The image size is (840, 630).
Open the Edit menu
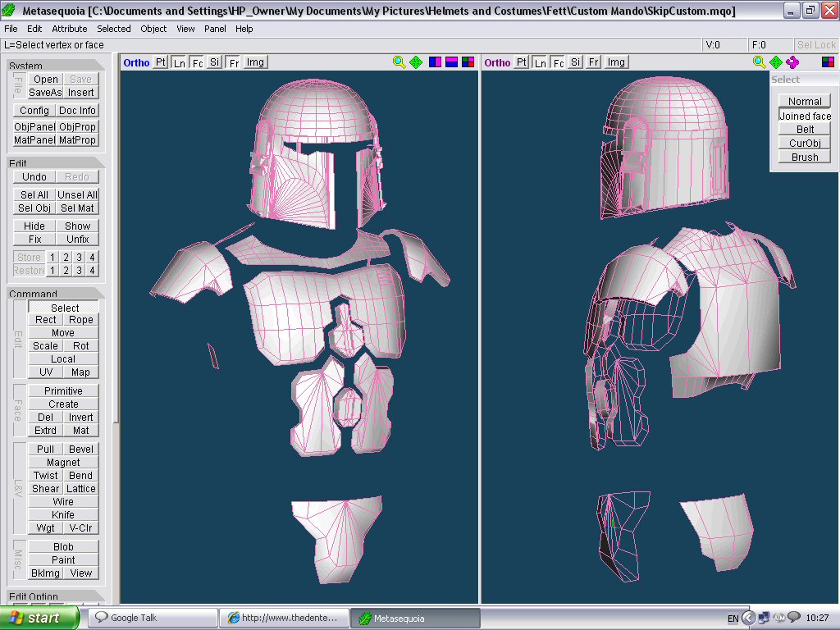coord(34,29)
